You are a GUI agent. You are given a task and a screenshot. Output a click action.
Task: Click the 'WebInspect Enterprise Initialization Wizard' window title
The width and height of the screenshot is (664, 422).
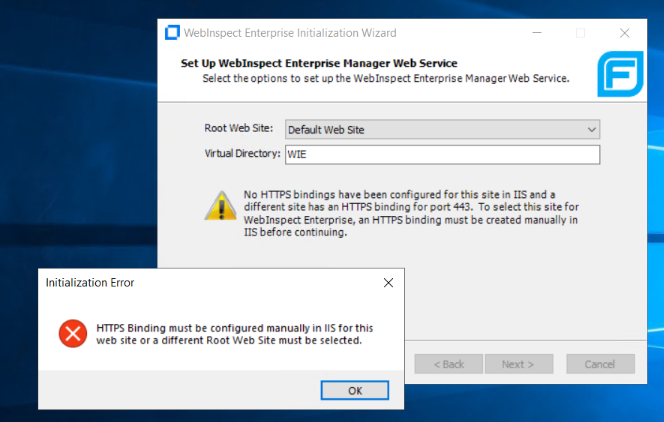pyautogui.click(x=290, y=33)
